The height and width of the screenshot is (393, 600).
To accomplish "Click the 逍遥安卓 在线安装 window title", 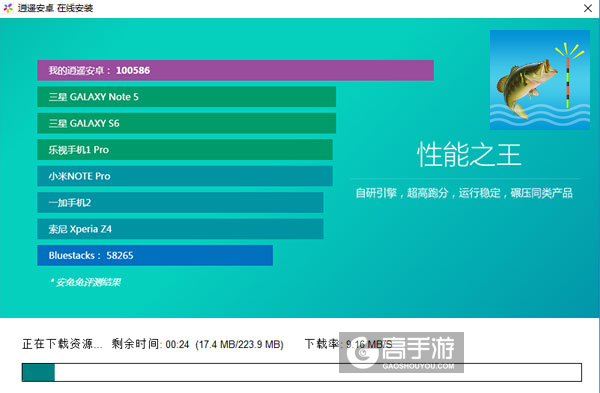I will click(x=55, y=8).
